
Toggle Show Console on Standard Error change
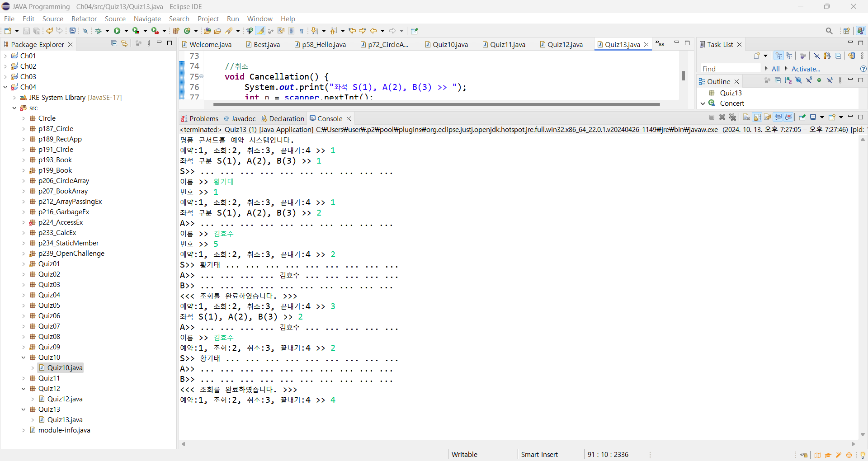pyautogui.click(x=789, y=117)
